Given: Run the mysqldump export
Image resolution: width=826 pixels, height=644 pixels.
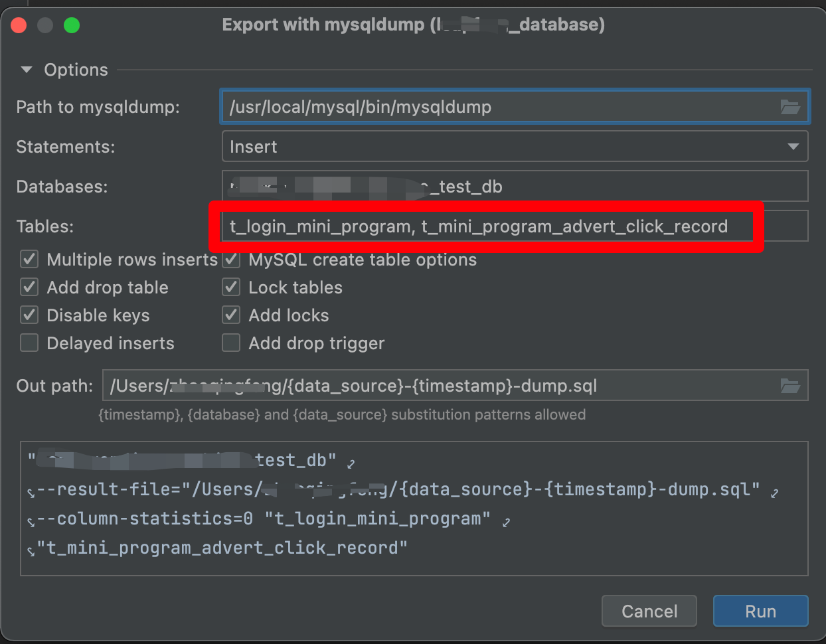Looking at the screenshot, I should pyautogui.click(x=760, y=611).
